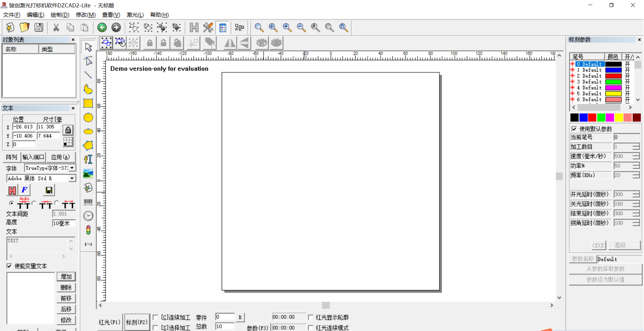Image resolution: width=644 pixels, height=331 pixels.
Task: Click the Cut scissors icon
Action: [56, 27]
